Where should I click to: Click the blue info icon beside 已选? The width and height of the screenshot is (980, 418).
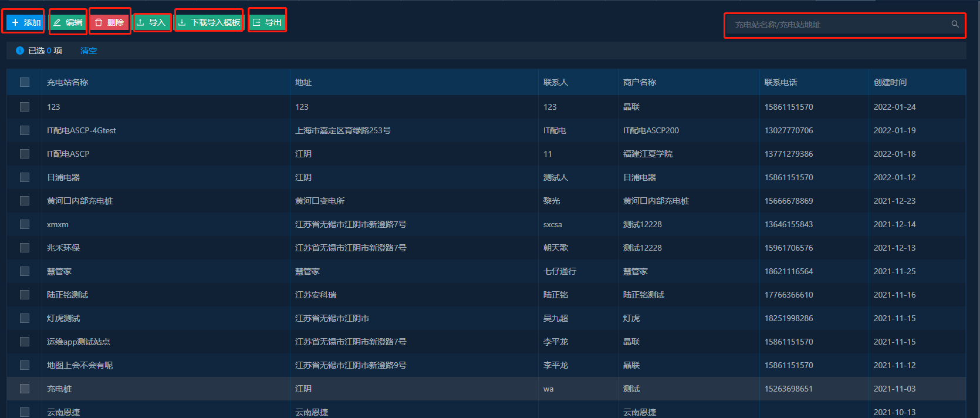pos(20,50)
